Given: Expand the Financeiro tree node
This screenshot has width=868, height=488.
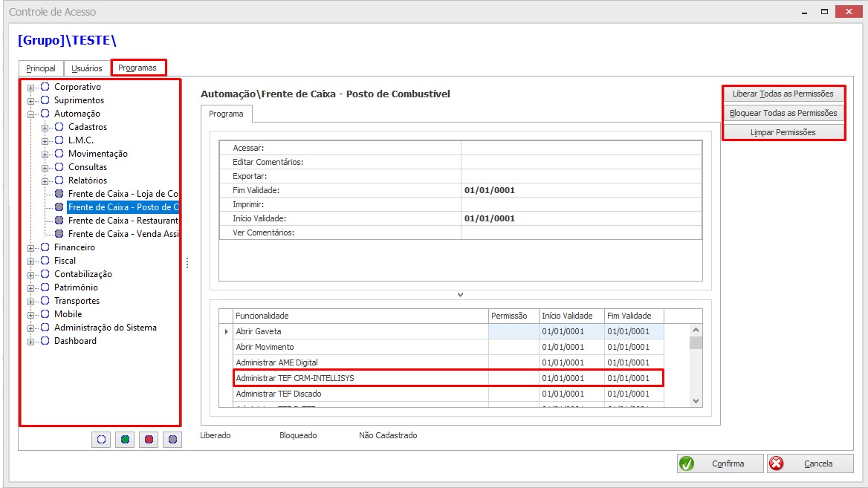Looking at the screenshot, I should click(31, 247).
